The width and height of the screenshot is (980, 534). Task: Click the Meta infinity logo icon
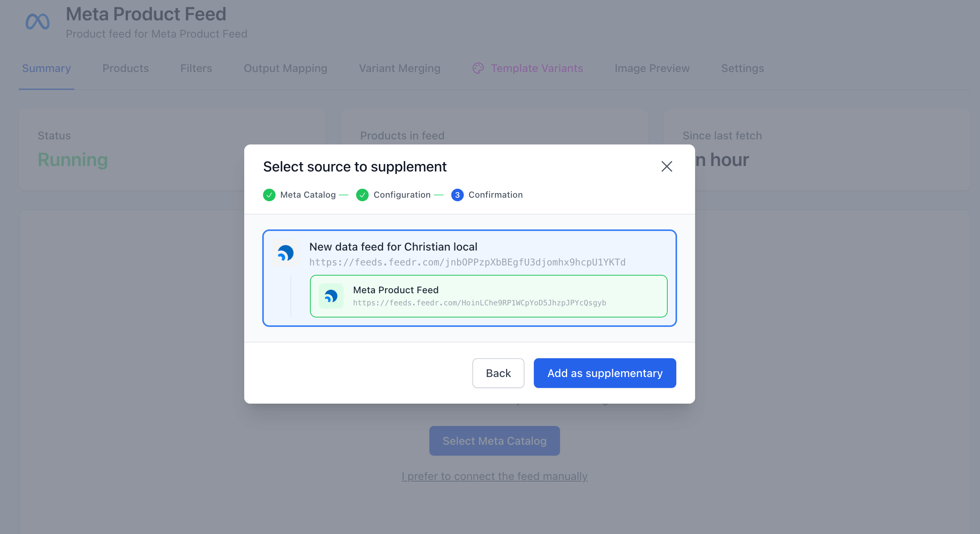[38, 22]
